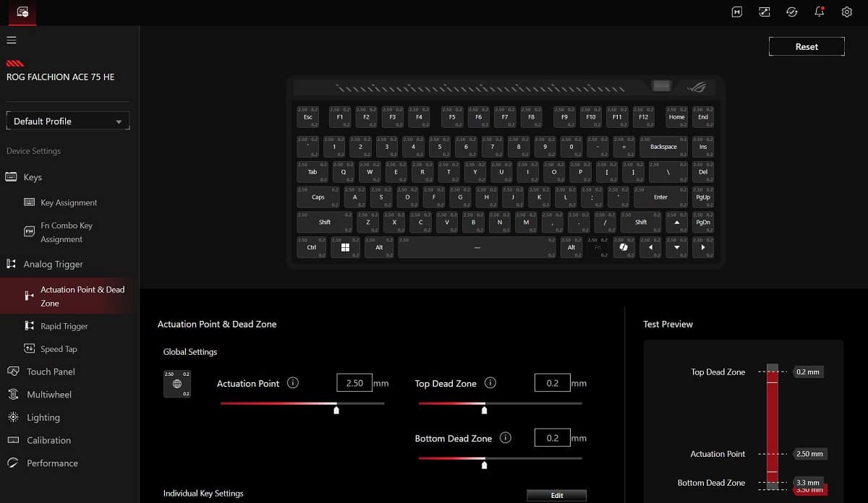
Task: Click the Bottom Dead Zone info icon
Action: click(506, 438)
